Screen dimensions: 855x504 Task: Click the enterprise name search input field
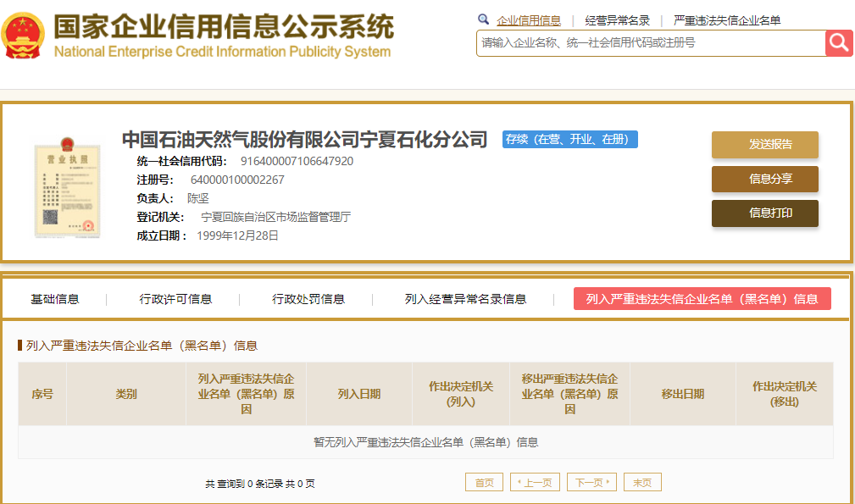click(651, 43)
